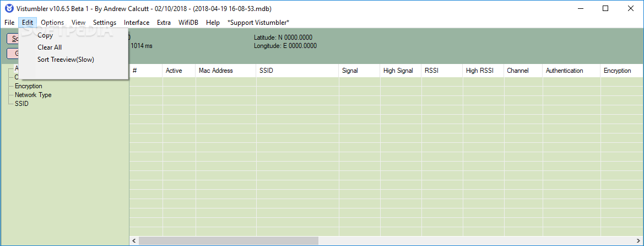Select the Network Type tree node

tap(33, 95)
